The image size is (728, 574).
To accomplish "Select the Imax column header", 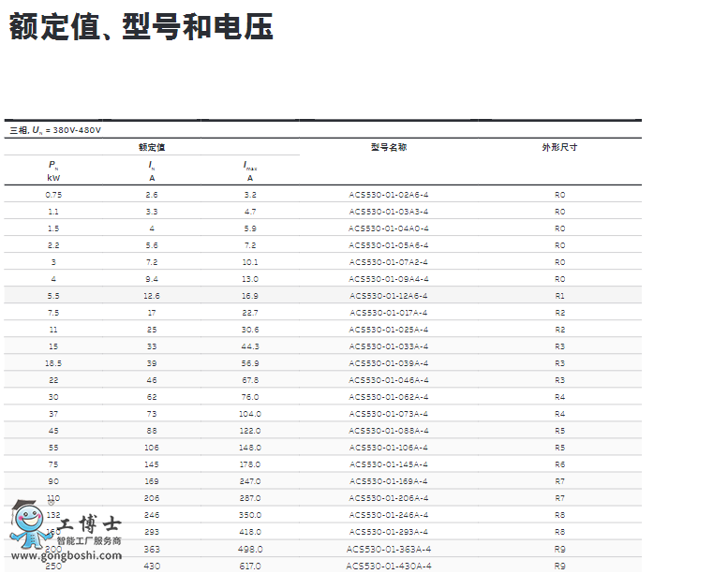I will [x=250, y=170].
